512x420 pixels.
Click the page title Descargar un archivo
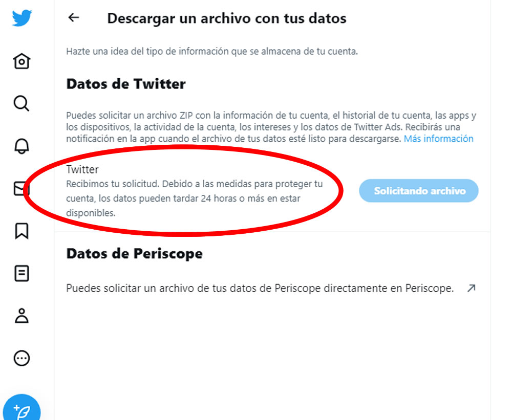tap(227, 18)
